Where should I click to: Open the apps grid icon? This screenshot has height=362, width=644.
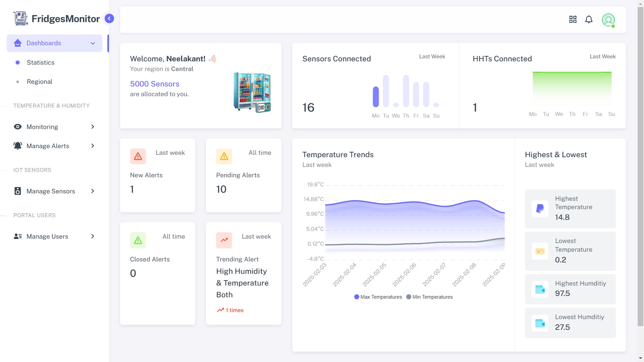[x=573, y=19]
